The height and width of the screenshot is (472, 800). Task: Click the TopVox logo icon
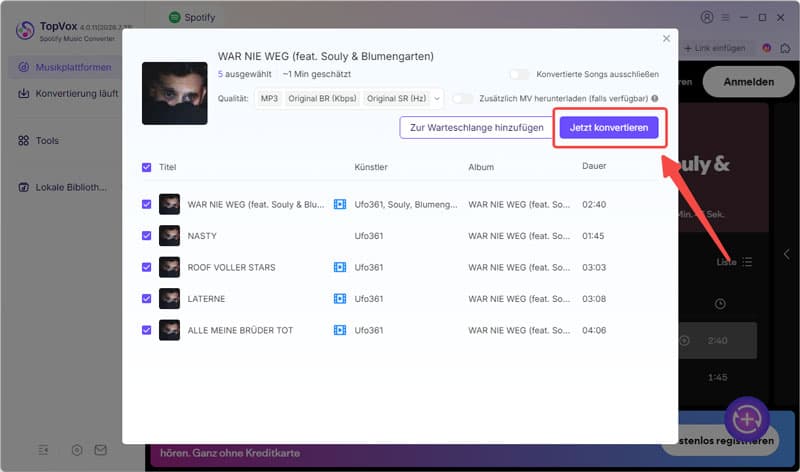[25, 30]
